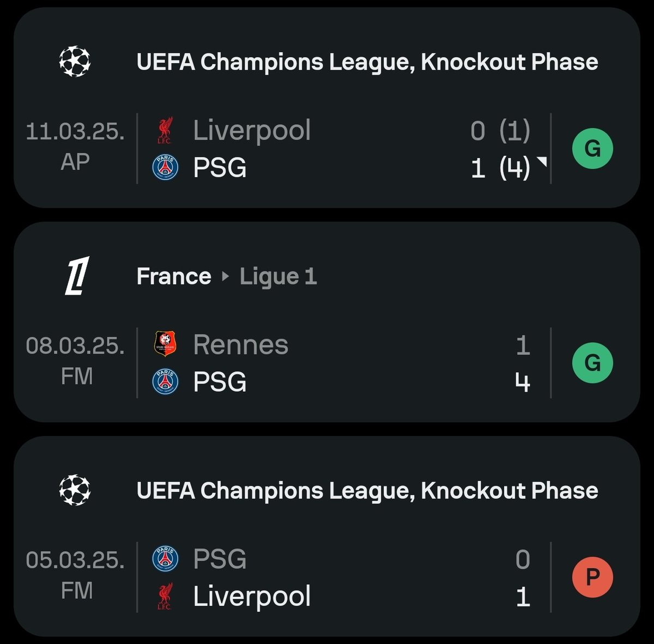Open the France country link
654x644 pixels.
click(x=174, y=276)
